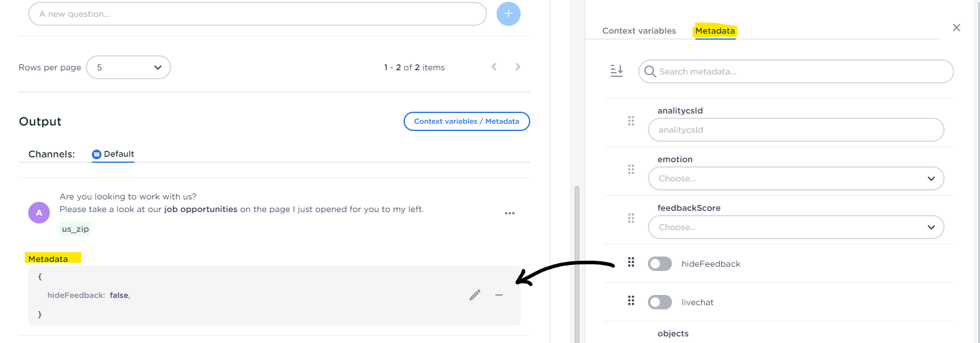Image resolution: width=980 pixels, height=343 pixels.
Task: Click the sort metadata icon
Action: tap(617, 71)
